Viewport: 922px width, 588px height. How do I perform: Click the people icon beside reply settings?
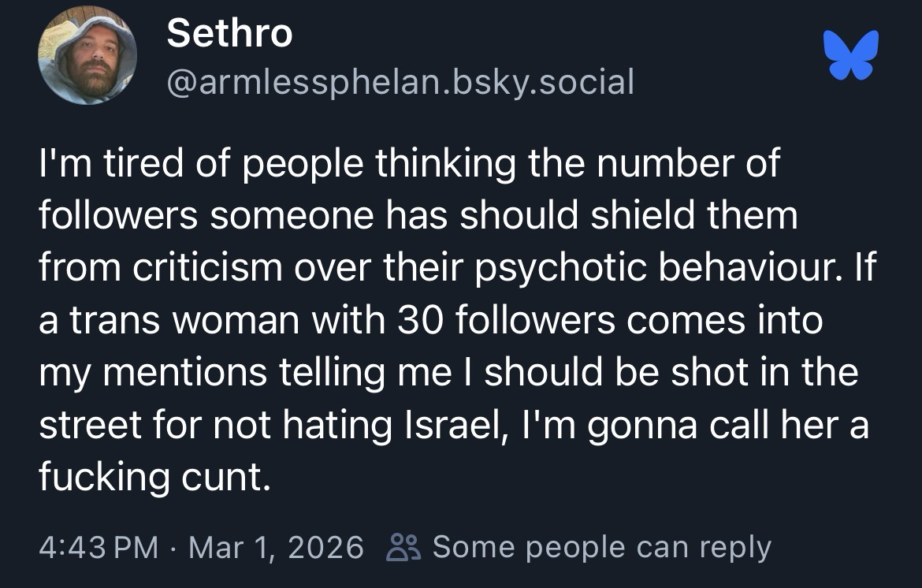pos(401,546)
